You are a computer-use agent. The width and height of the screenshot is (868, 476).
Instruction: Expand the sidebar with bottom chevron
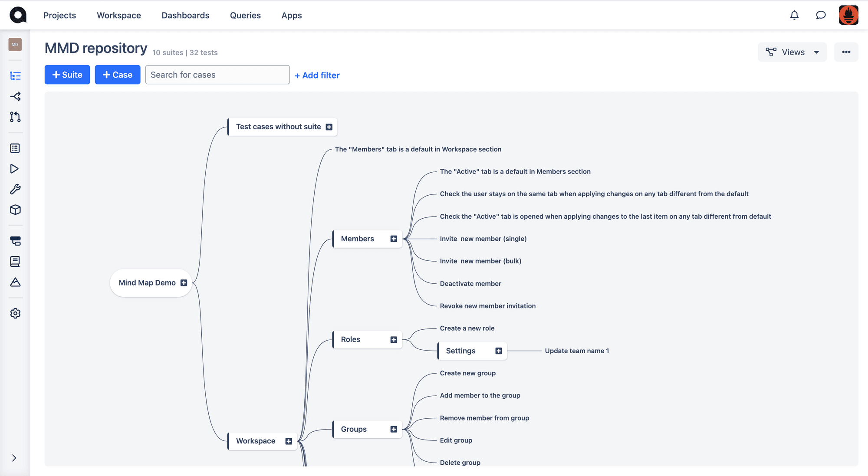pyautogui.click(x=14, y=458)
